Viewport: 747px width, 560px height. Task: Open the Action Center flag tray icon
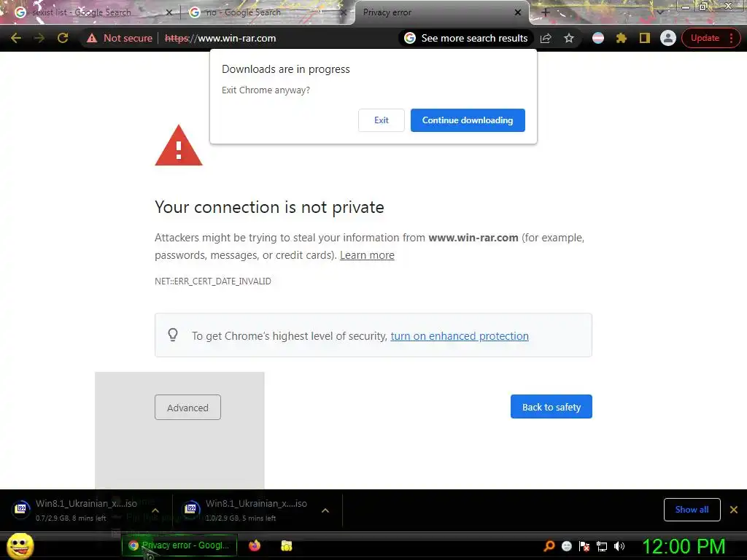click(x=584, y=546)
